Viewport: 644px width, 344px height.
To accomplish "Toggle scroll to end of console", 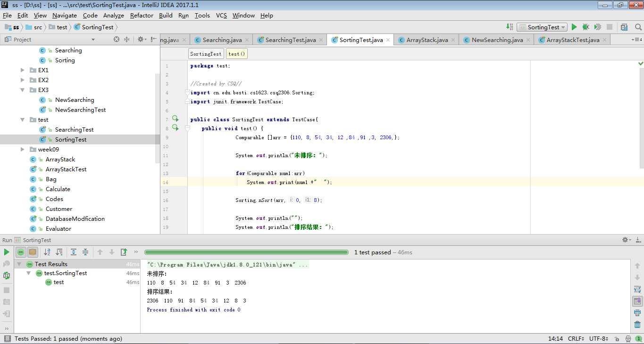I will pos(637,301).
